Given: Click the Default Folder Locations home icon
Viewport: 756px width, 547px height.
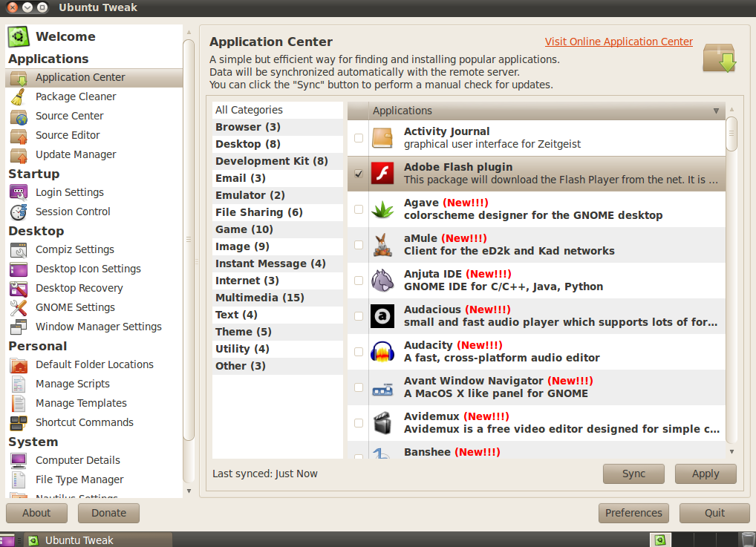Looking at the screenshot, I should 19,365.
